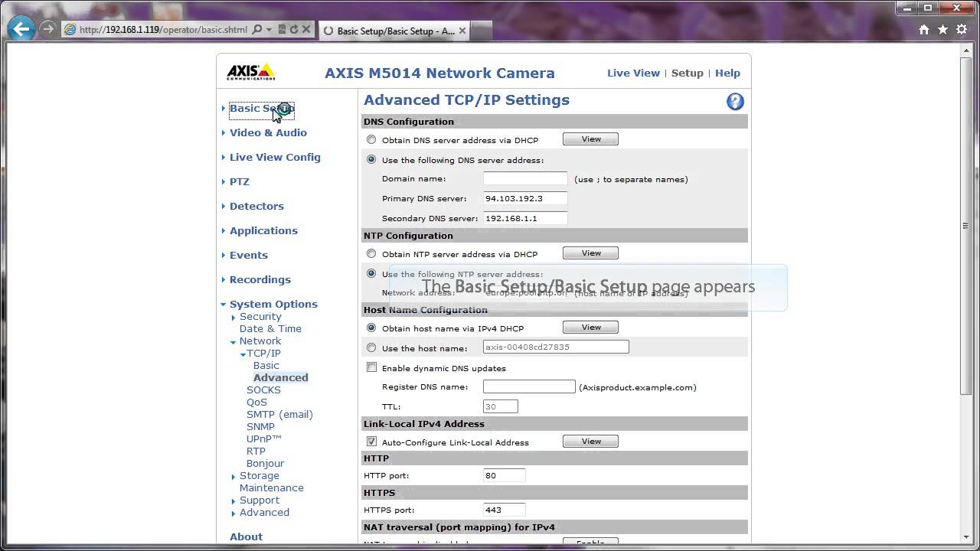Click the Primary DNS server field
This screenshot has width=980, height=551.
[x=525, y=198]
